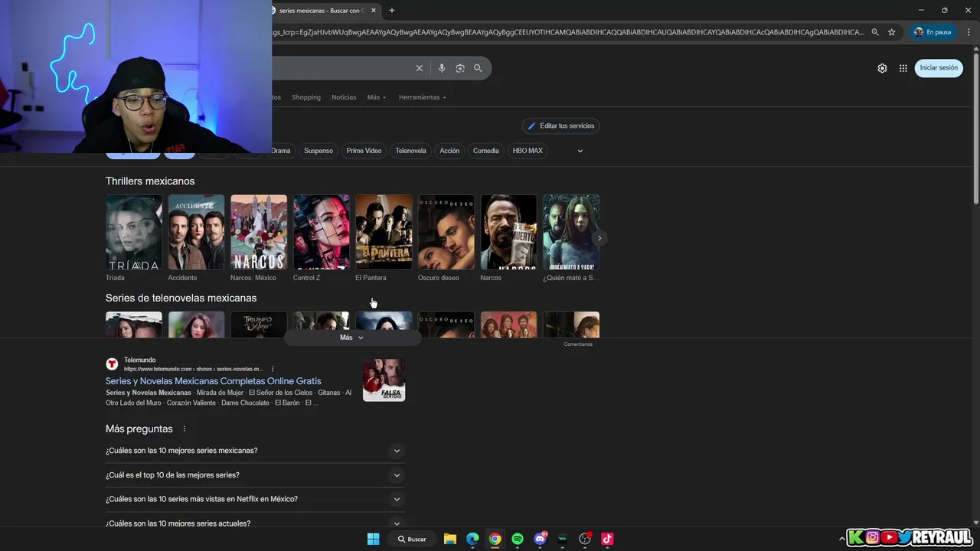Bookmark this page with the star icon

click(x=892, y=32)
